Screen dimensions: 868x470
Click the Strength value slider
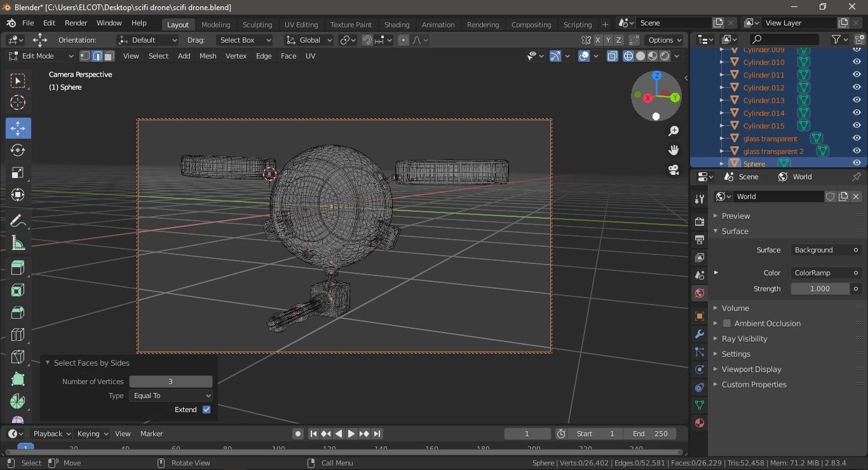click(x=820, y=289)
